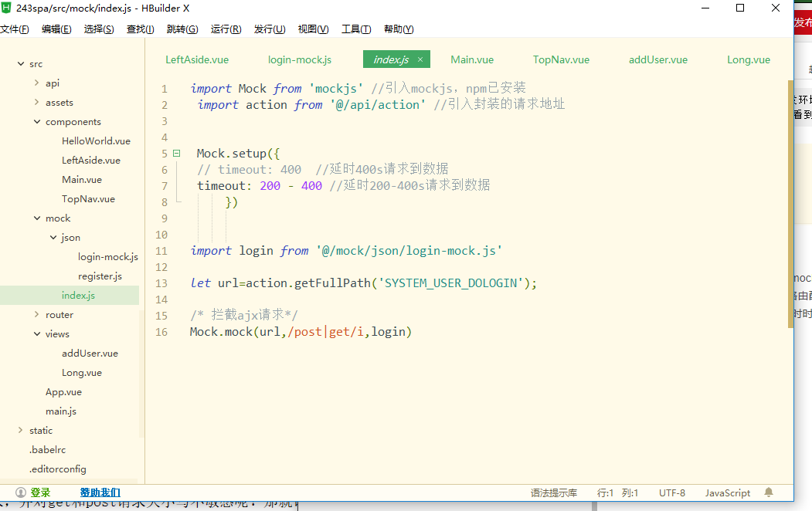Change JavaScript language mode in status bar

click(x=727, y=493)
